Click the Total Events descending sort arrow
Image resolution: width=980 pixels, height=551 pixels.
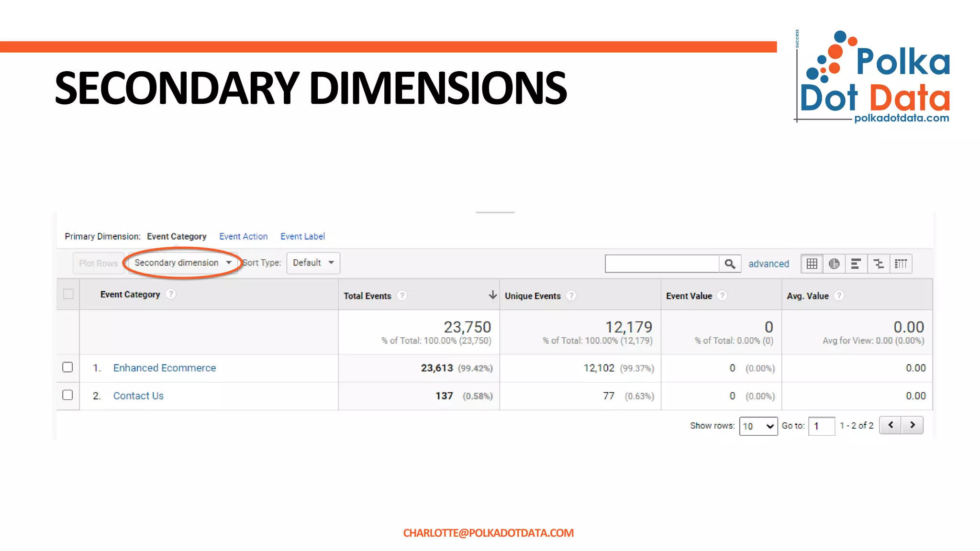[x=492, y=295]
